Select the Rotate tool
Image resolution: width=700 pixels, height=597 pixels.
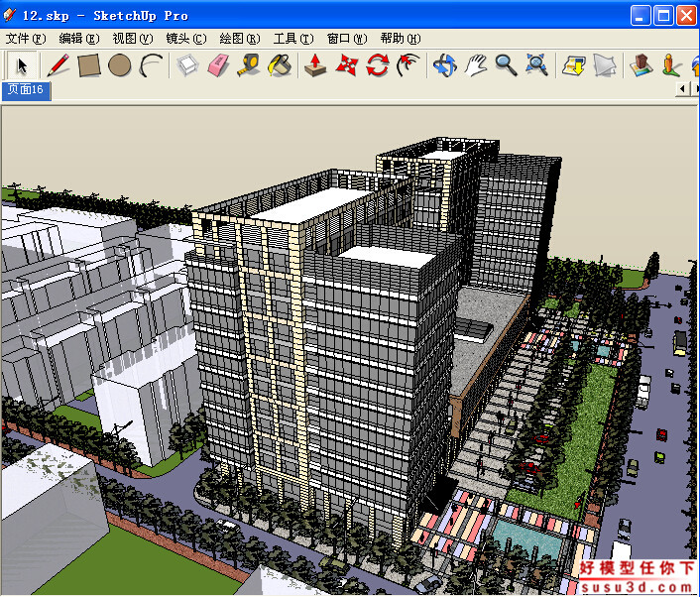coord(378,65)
